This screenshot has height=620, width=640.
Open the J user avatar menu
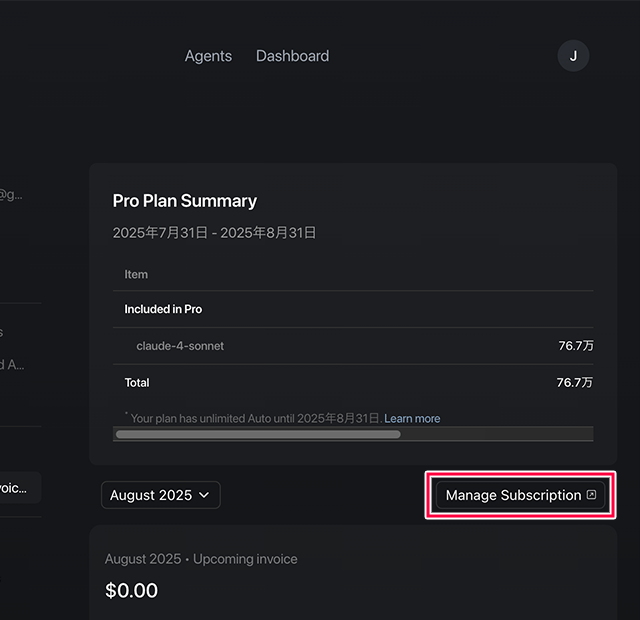pyautogui.click(x=573, y=56)
